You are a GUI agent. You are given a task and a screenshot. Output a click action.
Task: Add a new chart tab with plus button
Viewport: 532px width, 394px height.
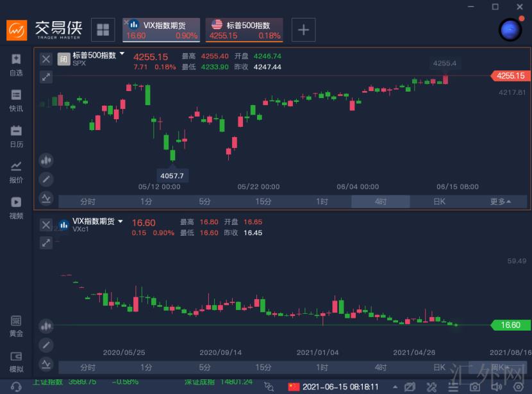(x=303, y=29)
